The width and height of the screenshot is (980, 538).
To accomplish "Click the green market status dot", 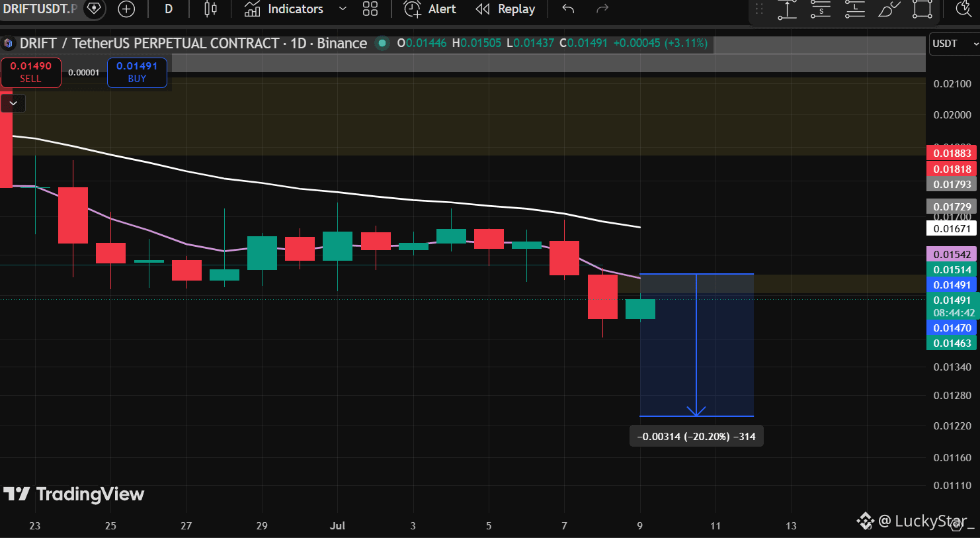I will coord(382,44).
